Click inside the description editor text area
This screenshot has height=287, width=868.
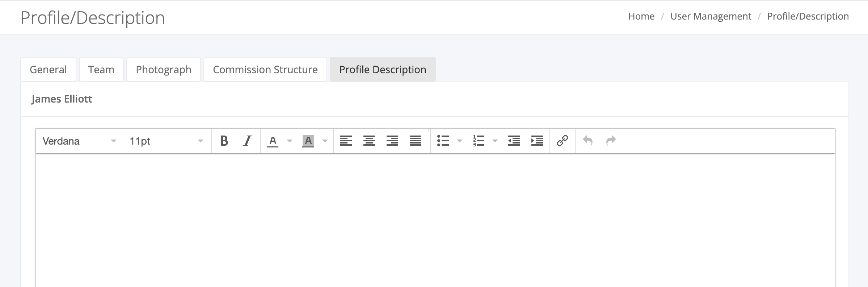point(435,220)
